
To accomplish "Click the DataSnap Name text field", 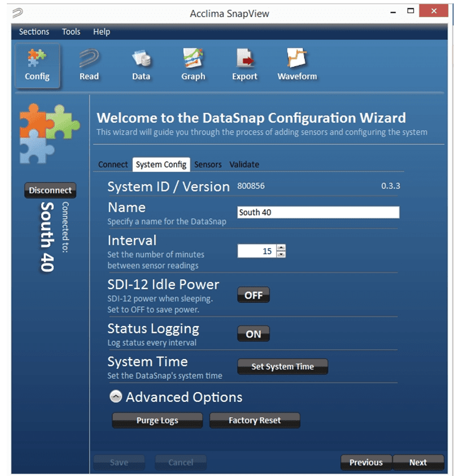I will pyautogui.click(x=318, y=213).
